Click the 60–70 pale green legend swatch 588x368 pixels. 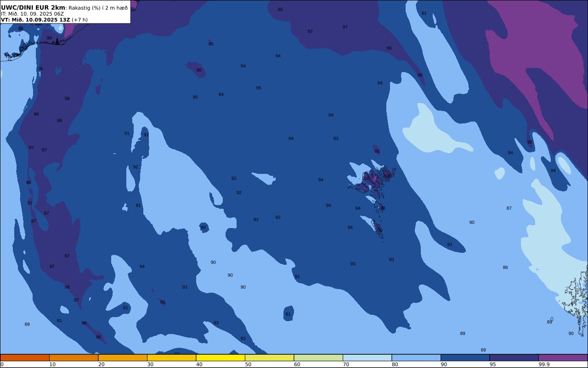318,357
